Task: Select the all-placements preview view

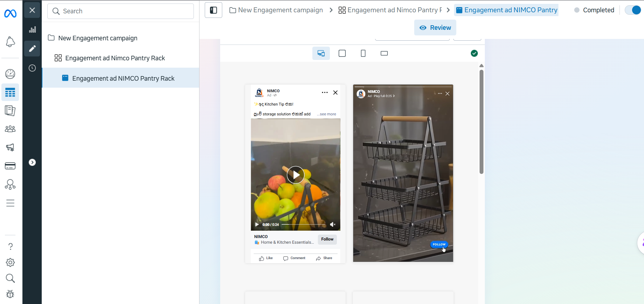Action: coord(321,53)
